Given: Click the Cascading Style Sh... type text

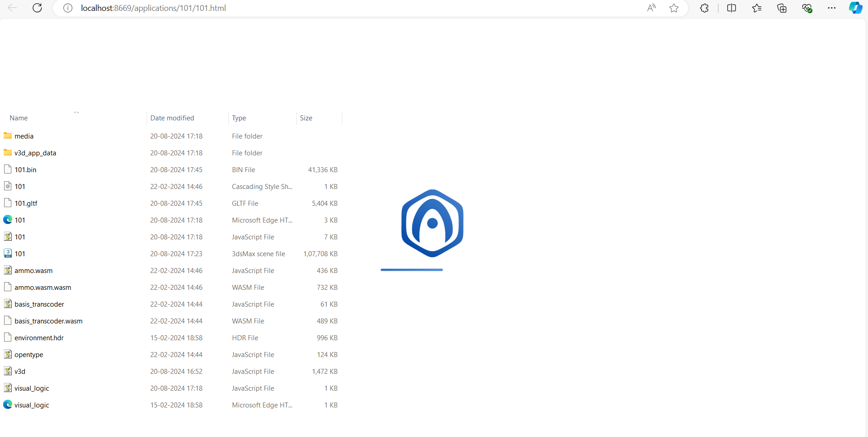Looking at the screenshot, I should pos(262,187).
